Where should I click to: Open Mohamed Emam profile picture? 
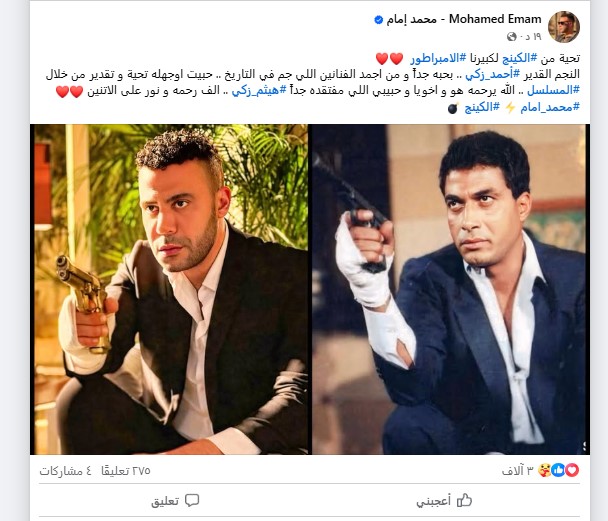point(563,27)
